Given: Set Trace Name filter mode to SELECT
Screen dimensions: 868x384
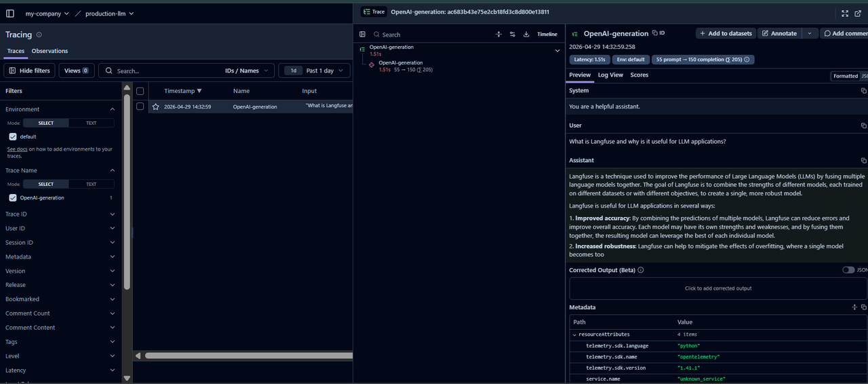Looking at the screenshot, I should [x=45, y=185].
